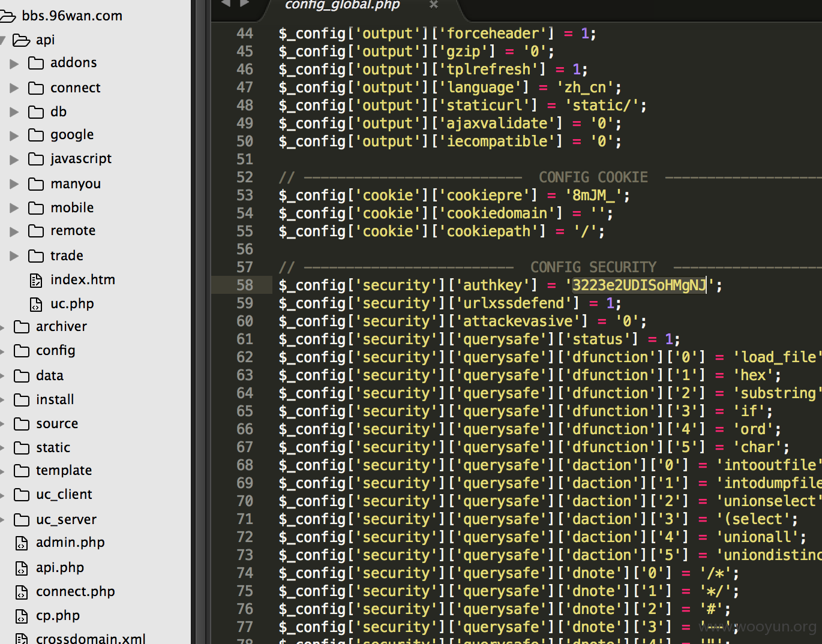822x644 pixels.
Task: Click line number 44 in the gutter
Action: 245,34
